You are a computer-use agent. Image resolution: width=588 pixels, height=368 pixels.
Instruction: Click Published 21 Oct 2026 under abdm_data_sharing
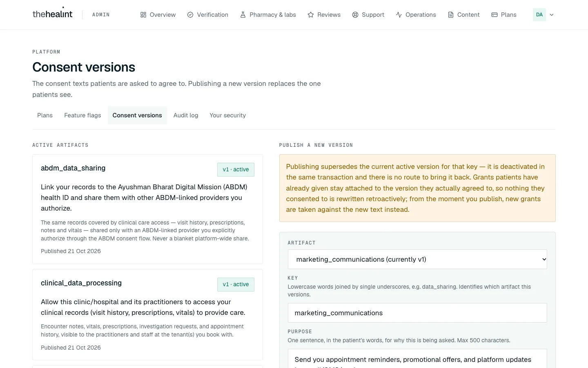pos(71,251)
